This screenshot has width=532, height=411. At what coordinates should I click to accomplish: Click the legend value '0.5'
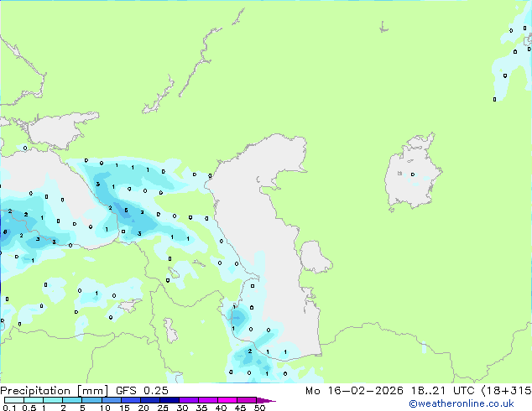tap(29, 408)
